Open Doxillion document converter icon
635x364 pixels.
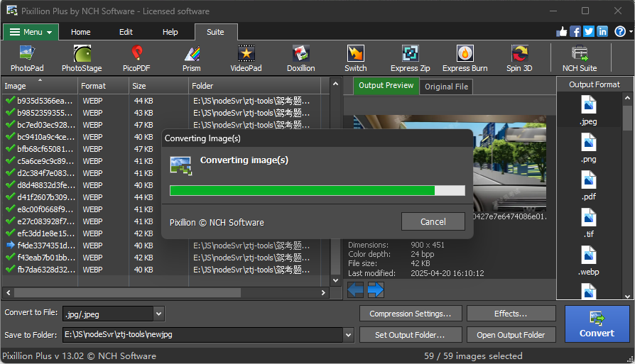(x=301, y=59)
